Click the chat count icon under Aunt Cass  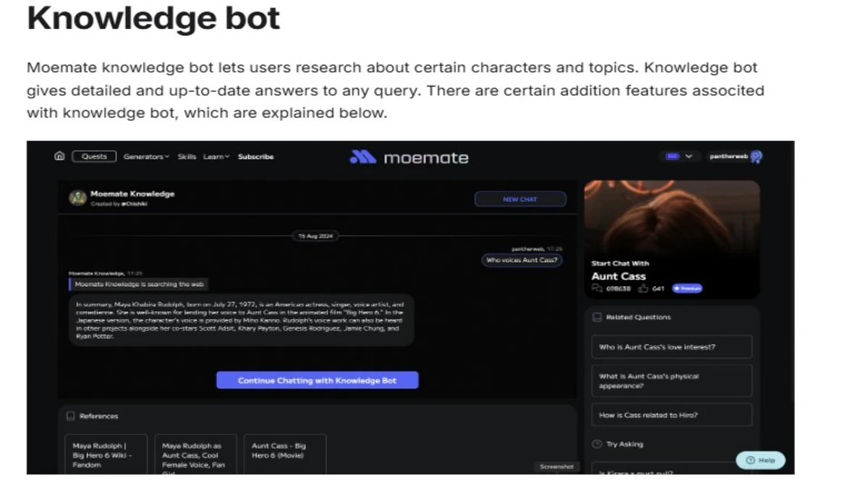pyautogui.click(x=597, y=286)
